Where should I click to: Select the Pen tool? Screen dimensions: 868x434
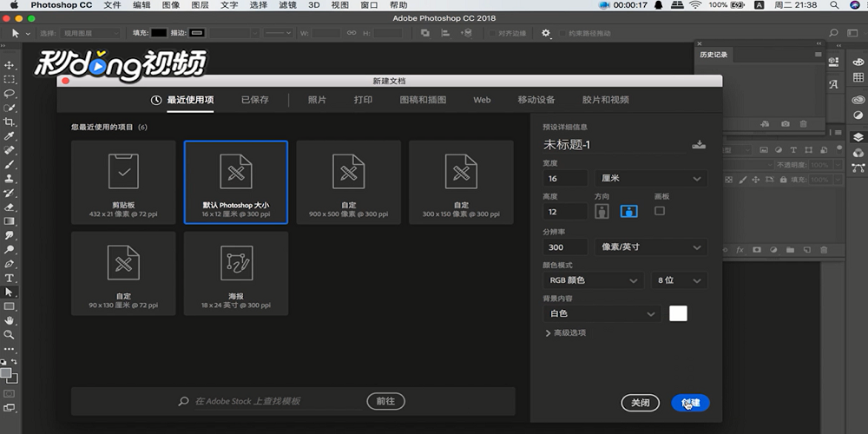pyautogui.click(x=9, y=264)
